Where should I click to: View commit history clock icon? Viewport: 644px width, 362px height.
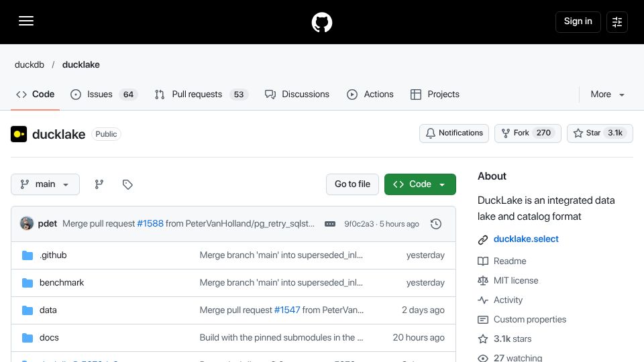(x=436, y=224)
